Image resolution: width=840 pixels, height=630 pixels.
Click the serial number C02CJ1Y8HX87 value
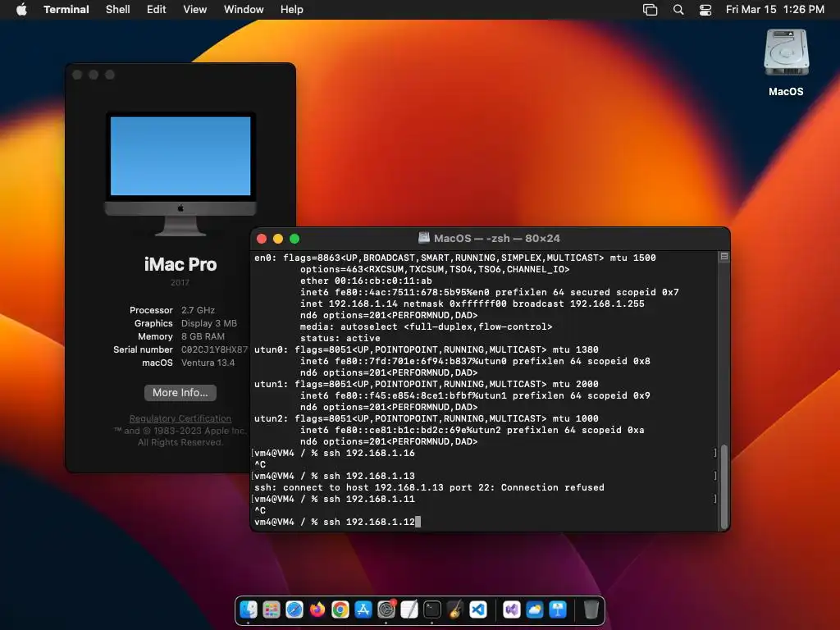click(x=214, y=349)
